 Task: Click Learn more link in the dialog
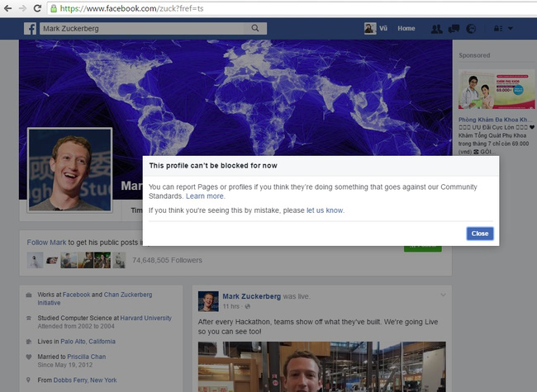[x=205, y=196]
